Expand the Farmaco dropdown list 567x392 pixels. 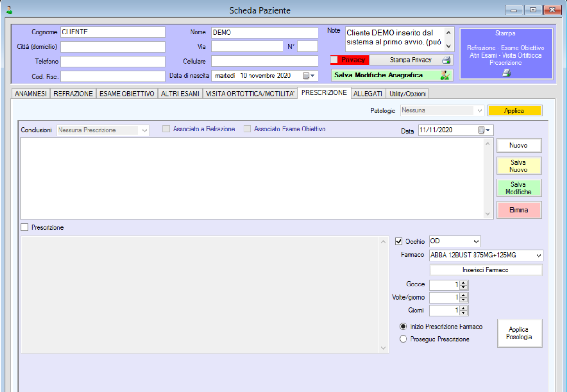(538, 256)
